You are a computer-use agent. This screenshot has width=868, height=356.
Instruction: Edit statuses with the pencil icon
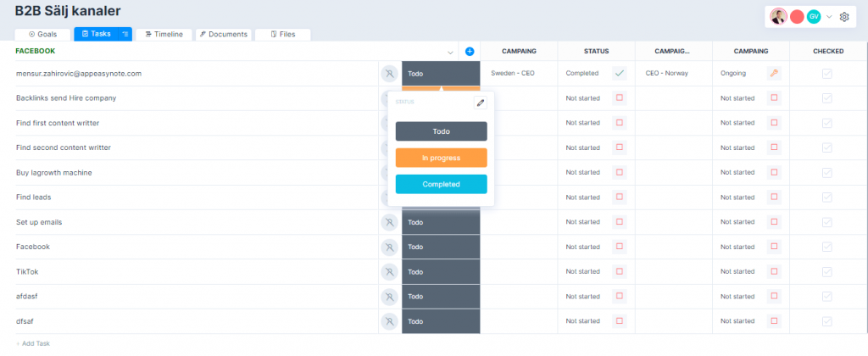coord(480,103)
